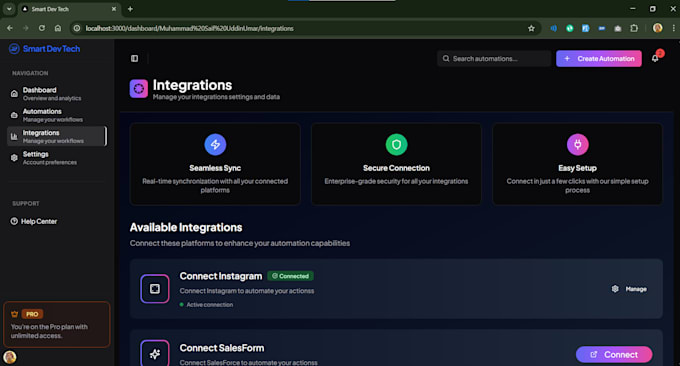Image resolution: width=680 pixels, height=366 pixels.
Task: Click the Integrations page header icon
Action: 139,88
